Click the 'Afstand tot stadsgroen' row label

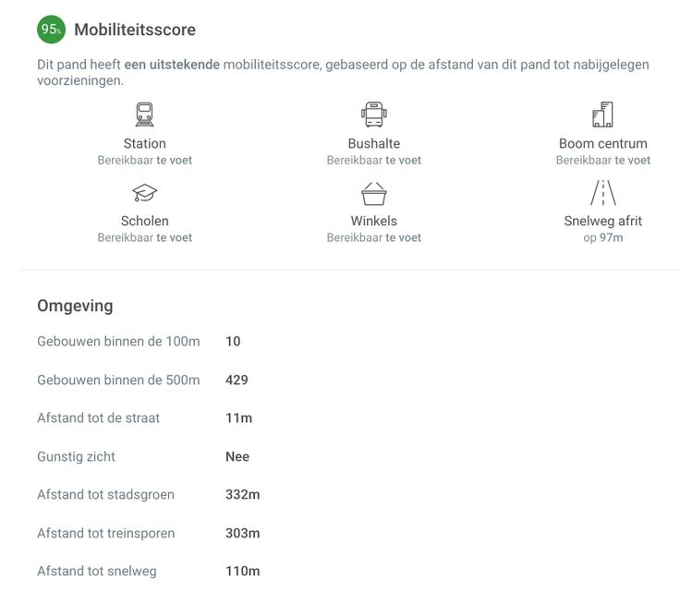point(105,494)
